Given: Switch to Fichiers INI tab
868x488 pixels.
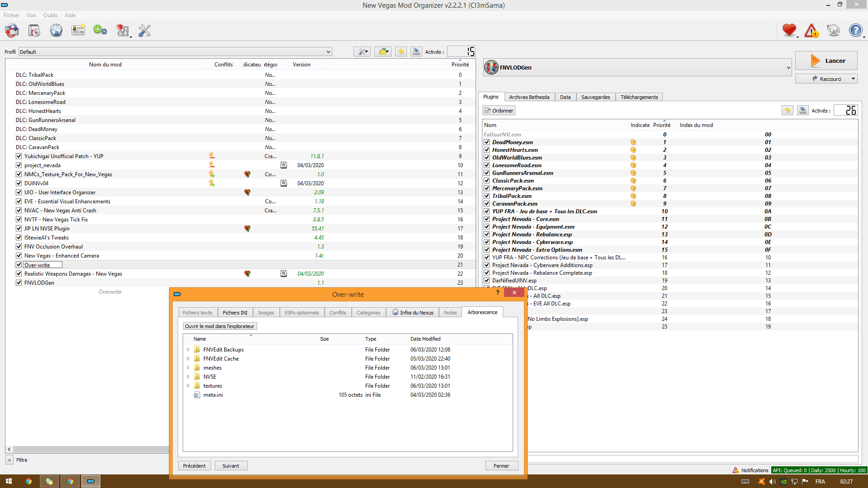Looking at the screenshot, I should pos(235,312).
